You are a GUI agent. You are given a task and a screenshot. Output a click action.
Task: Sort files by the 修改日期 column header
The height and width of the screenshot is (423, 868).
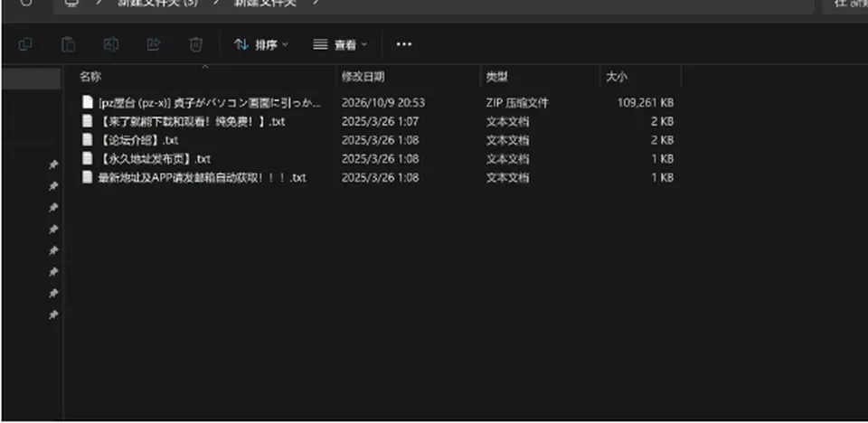pos(363,77)
